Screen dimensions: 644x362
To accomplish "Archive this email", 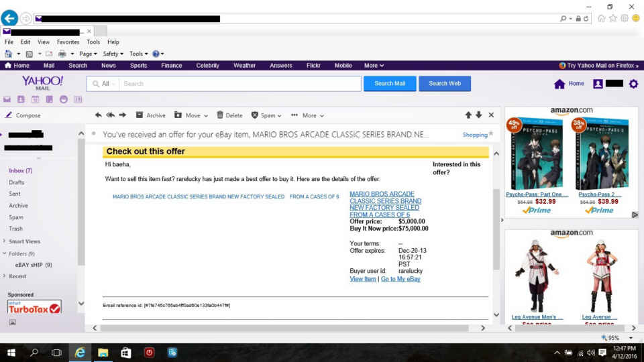I will pos(151,115).
